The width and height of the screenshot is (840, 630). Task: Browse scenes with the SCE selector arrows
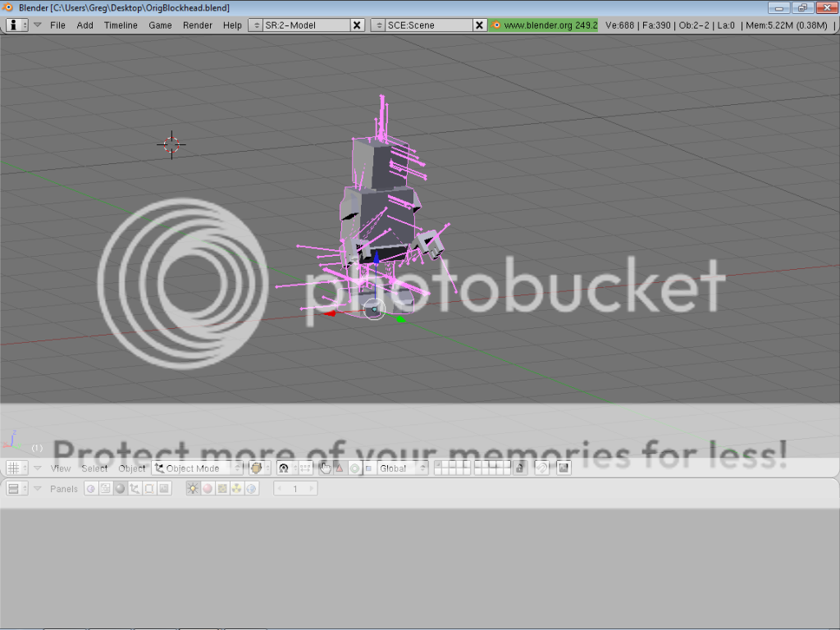click(x=378, y=25)
